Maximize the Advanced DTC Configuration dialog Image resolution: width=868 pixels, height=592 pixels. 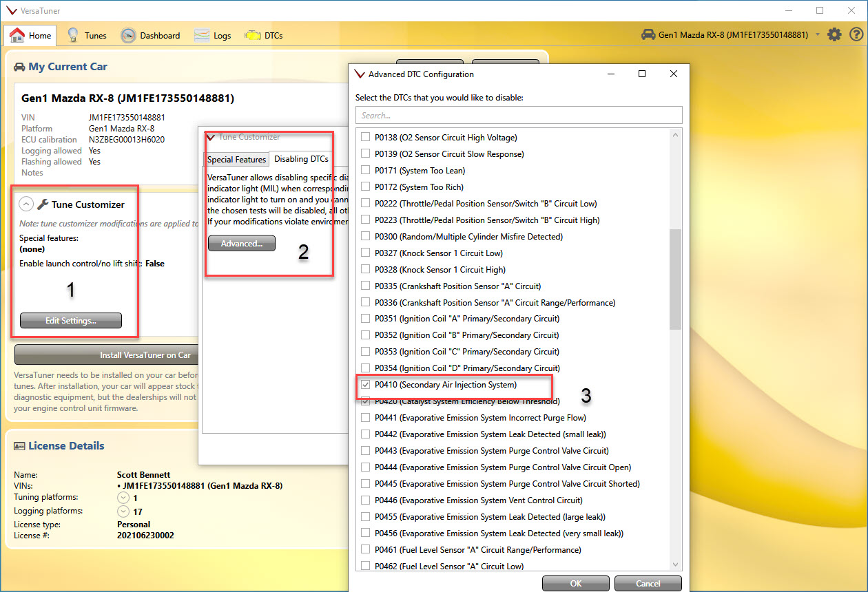point(642,74)
